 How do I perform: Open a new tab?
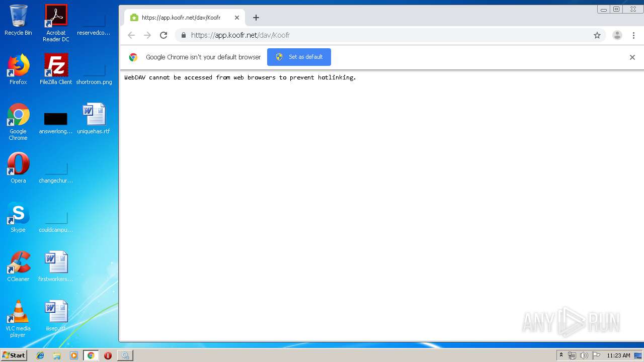[256, 18]
